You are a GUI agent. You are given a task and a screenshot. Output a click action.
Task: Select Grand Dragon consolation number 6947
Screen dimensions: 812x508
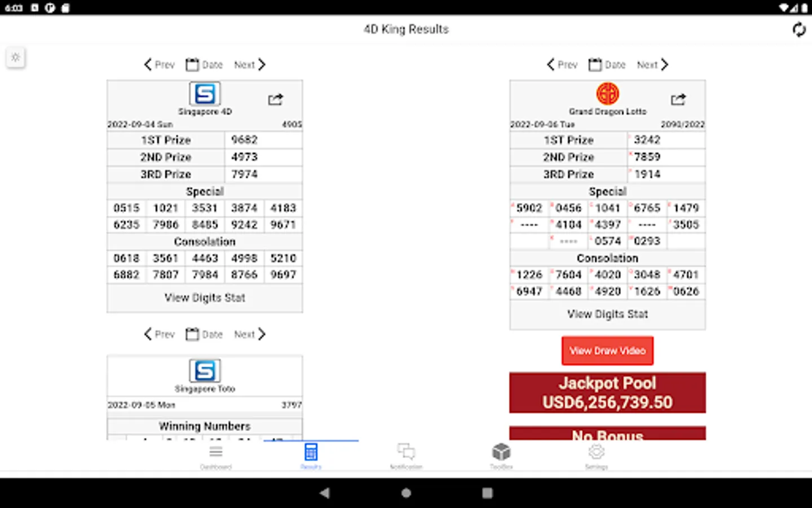coord(529,291)
